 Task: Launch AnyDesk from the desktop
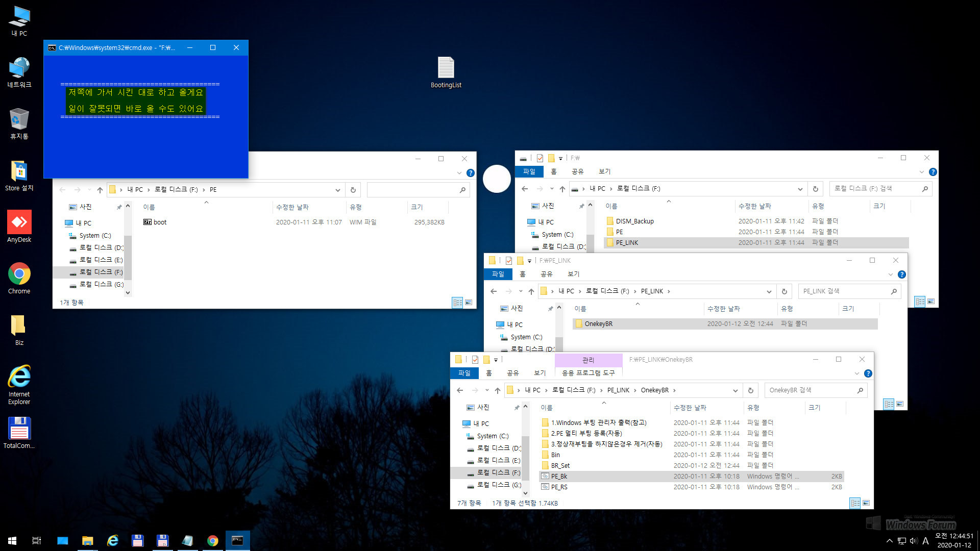click(19, 228)
